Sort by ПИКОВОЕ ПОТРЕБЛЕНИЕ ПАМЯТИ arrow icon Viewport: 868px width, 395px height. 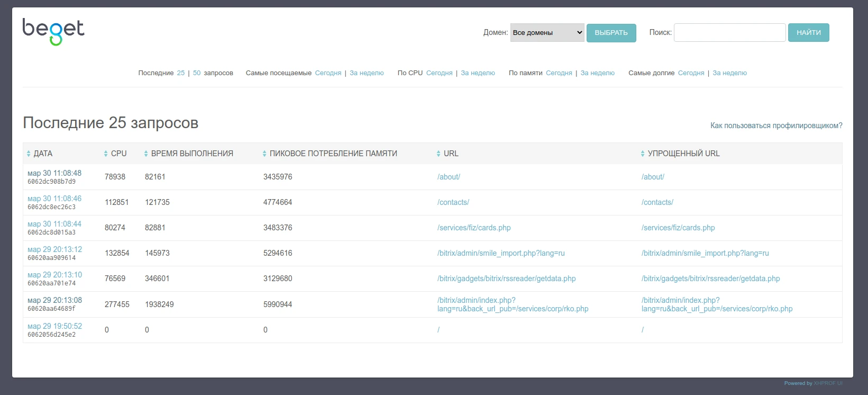(x=264, y=154)
